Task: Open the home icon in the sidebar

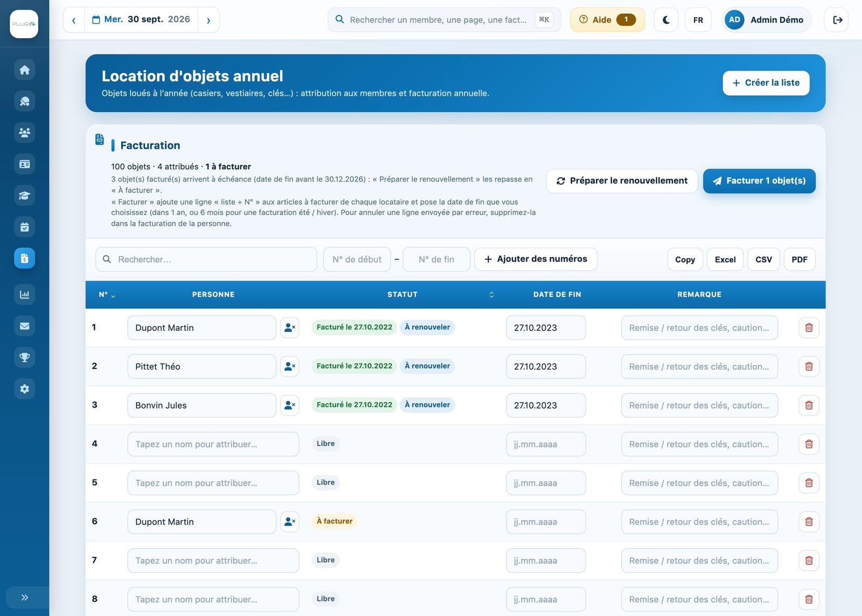Action: [24, 70]
